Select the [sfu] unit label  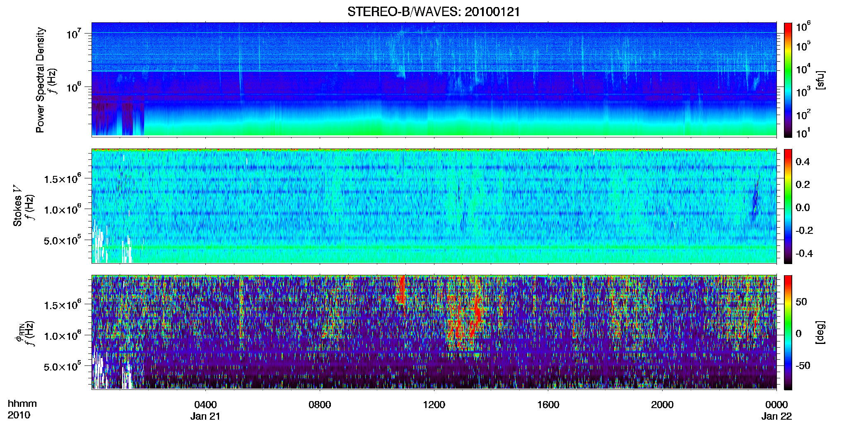point(820,80)
